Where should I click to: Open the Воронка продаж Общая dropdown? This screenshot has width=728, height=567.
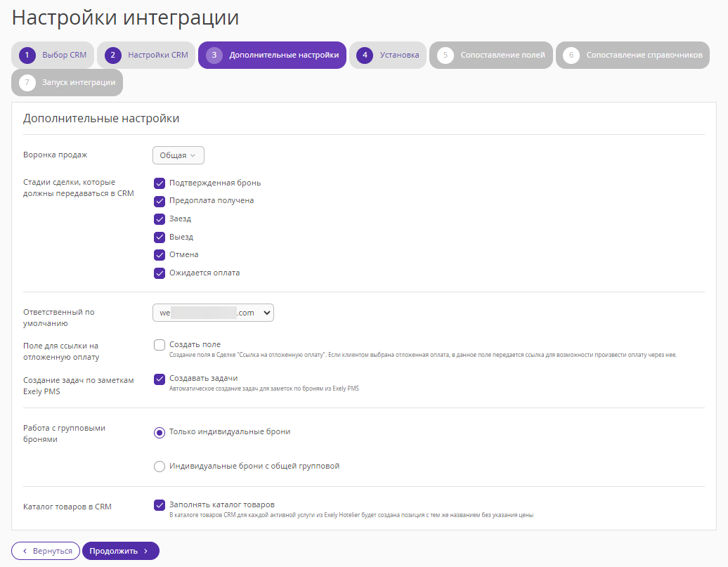(178, 155)
